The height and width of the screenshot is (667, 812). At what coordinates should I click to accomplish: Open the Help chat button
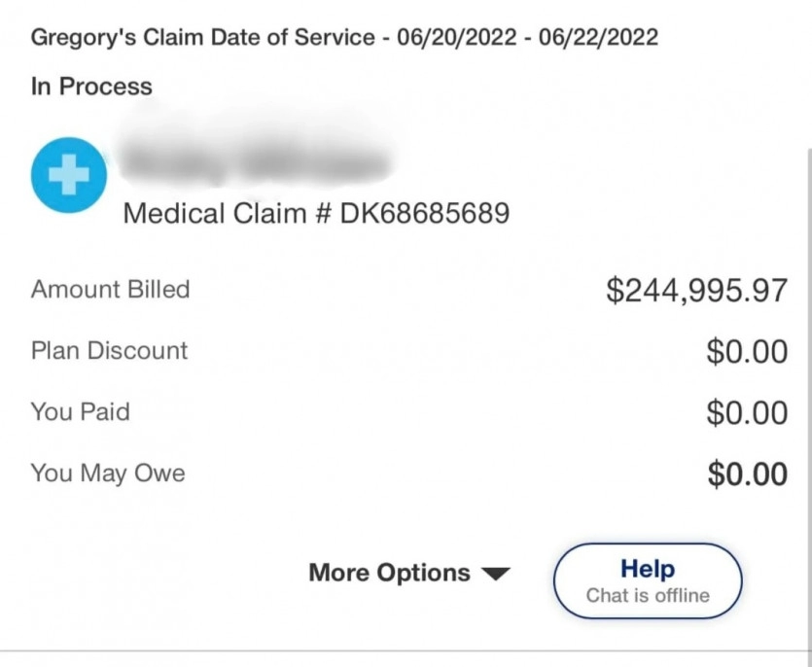coord(648,581)
